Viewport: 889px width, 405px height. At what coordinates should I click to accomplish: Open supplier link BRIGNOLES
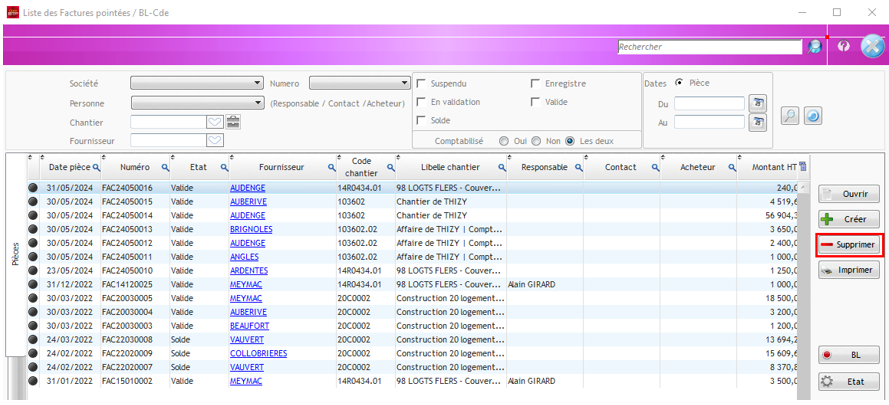(251, 229)
